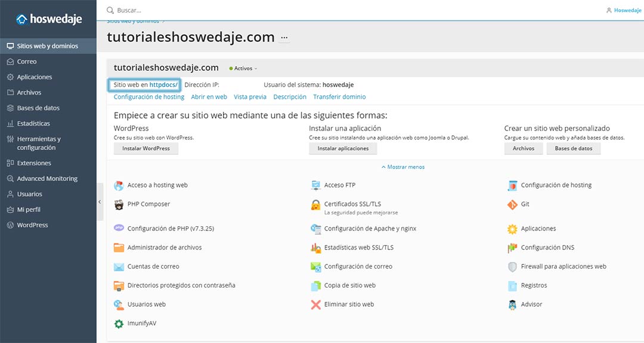Viewport: 644px width, 343px height.
Task: Click the Acceso FTP icon
Action: point(315,185)
